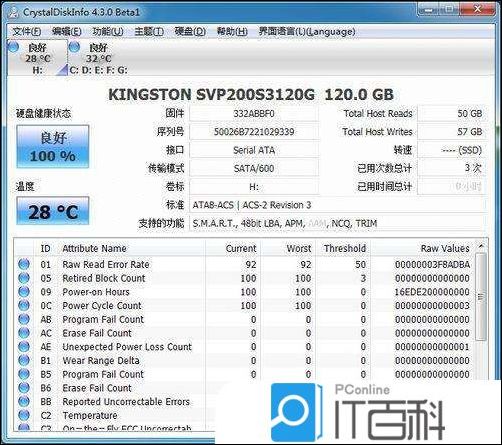Click the 良好 100 % health status button
Screen dimensions: 502x445
coord(53,147)
